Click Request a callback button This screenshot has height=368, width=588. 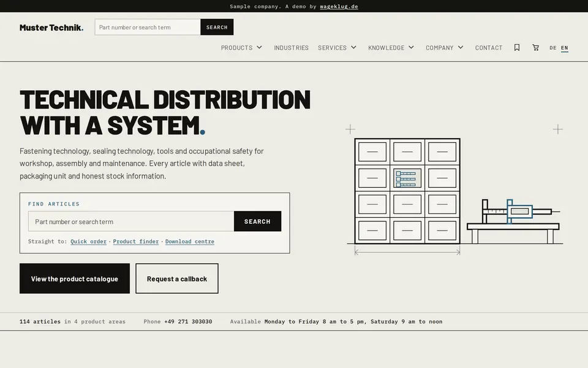coord(177,278)
